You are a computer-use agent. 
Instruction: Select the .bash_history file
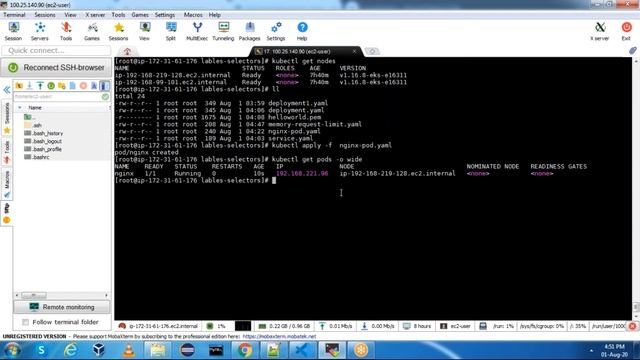[43, 133]
